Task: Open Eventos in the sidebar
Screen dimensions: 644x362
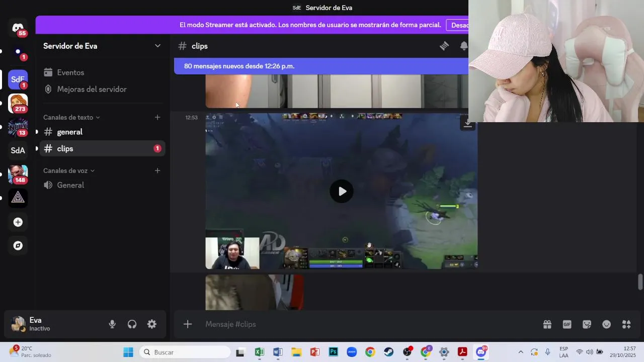Action: pos(102,72)
